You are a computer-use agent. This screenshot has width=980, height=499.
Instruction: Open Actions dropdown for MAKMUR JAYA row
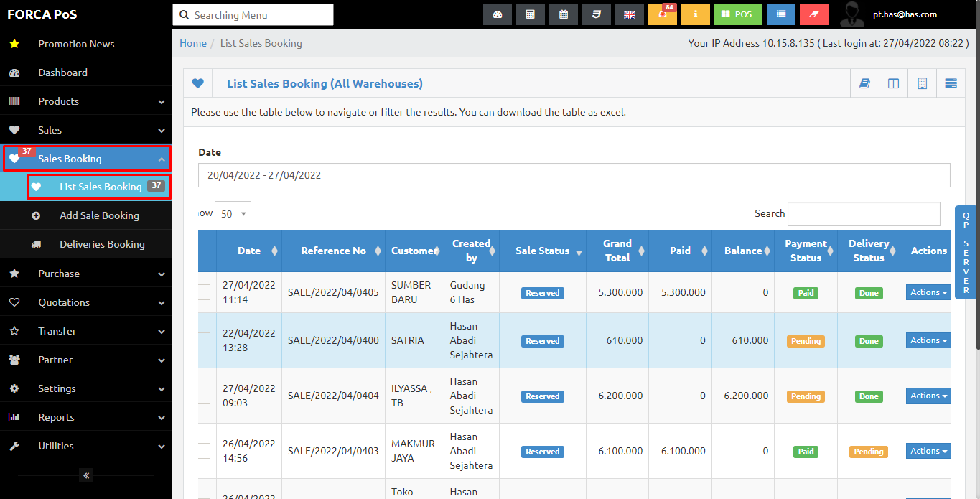pos(928,451)
